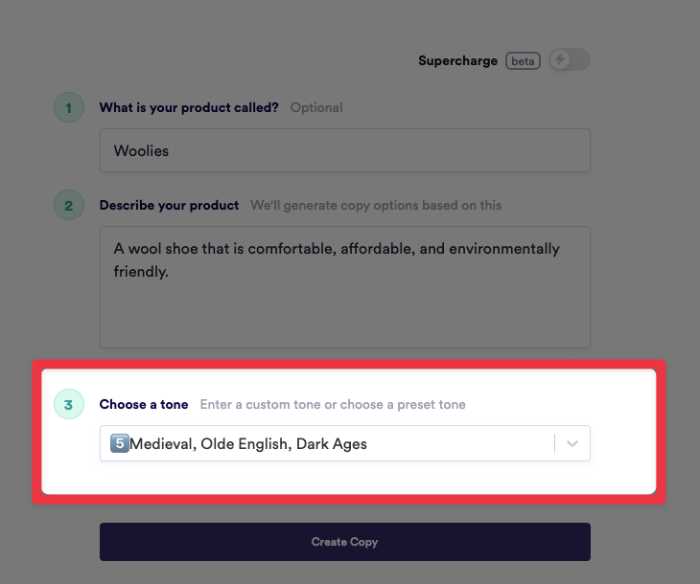Viewport: 700px width, 584px height.
Task: Click the Supercharge label text
Action: click(x=458, y=61)
